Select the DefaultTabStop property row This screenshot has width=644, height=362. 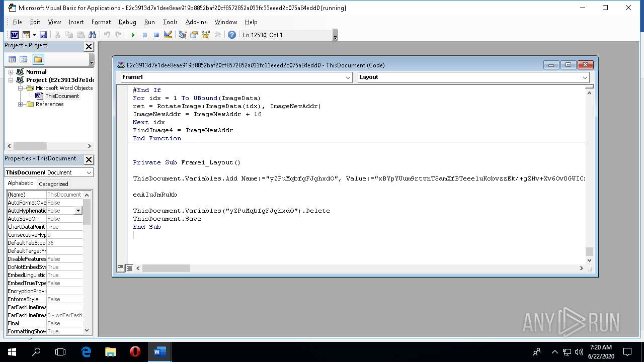point(44,243)
